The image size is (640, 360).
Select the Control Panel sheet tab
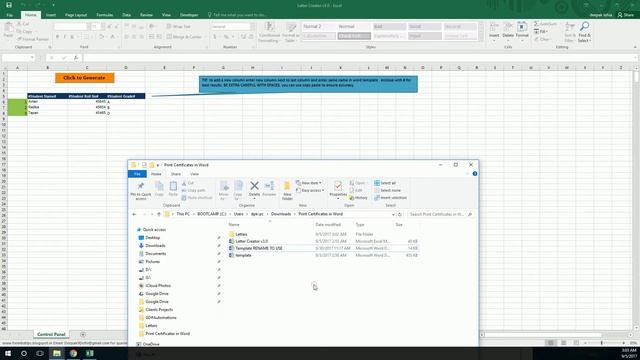click(51, 334)
